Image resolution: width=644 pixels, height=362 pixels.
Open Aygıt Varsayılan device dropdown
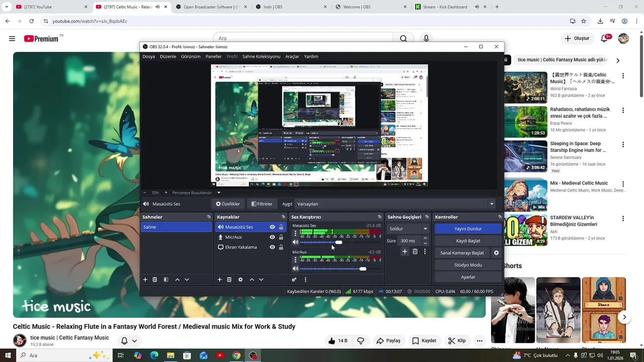[x=396, y=204]
